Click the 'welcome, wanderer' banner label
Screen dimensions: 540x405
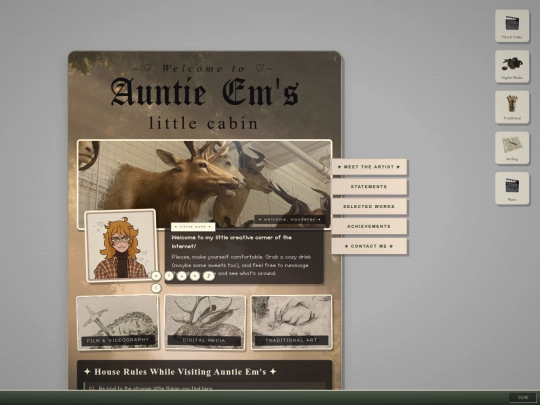[x=290, y=219]
